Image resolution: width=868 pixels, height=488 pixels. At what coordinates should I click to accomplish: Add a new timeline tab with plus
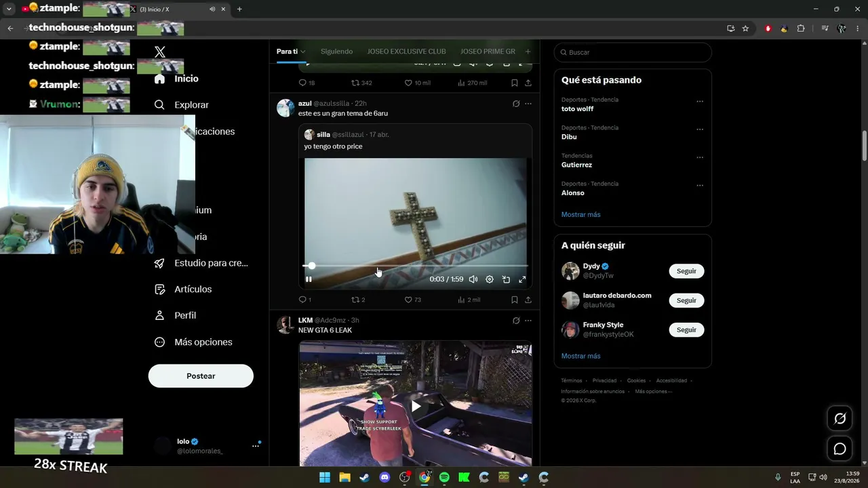[x=528, y=52]
